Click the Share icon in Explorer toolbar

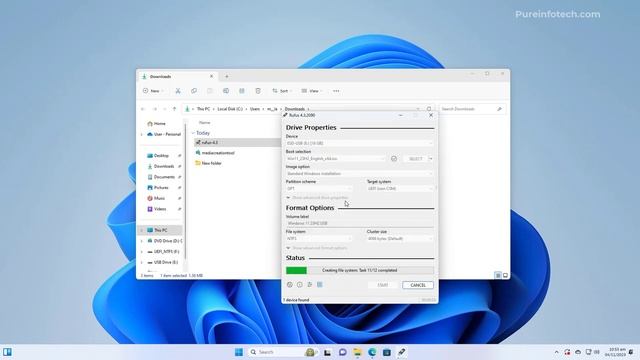(242, 91)
